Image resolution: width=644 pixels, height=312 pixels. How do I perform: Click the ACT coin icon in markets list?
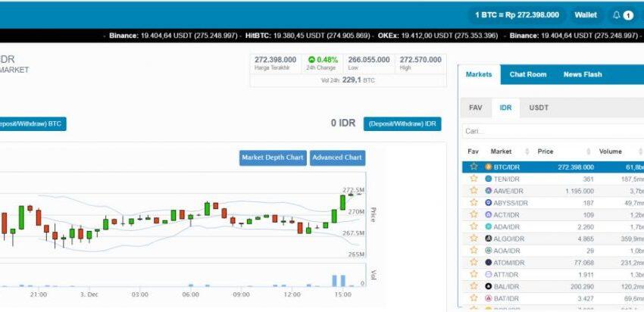[x=489, y=214]
